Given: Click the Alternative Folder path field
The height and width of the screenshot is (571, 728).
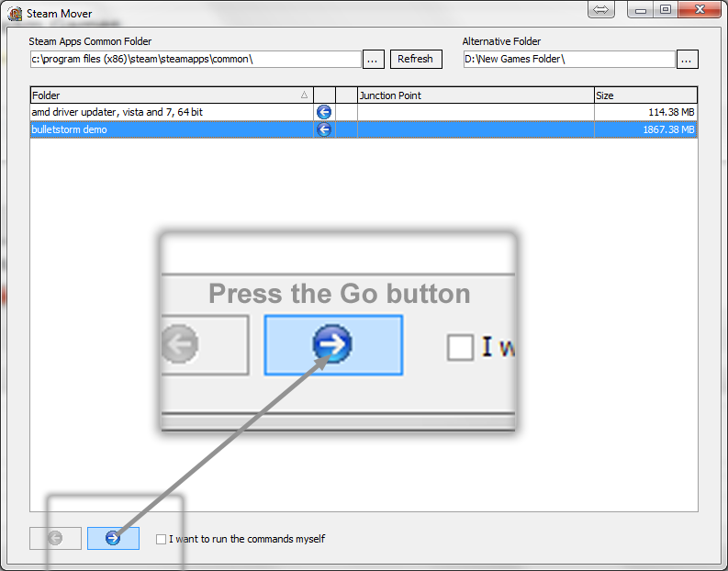Looking at the screenshot, I should click(x=569, y=59).
